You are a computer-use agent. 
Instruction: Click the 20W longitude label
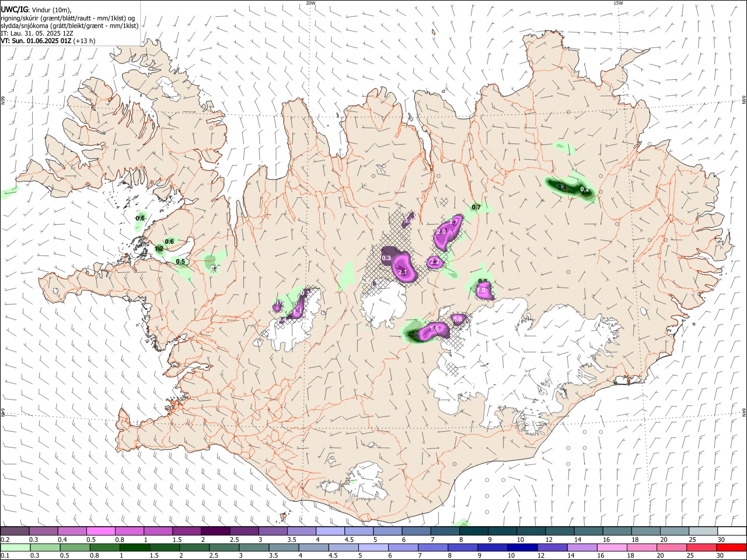point(310,3)
